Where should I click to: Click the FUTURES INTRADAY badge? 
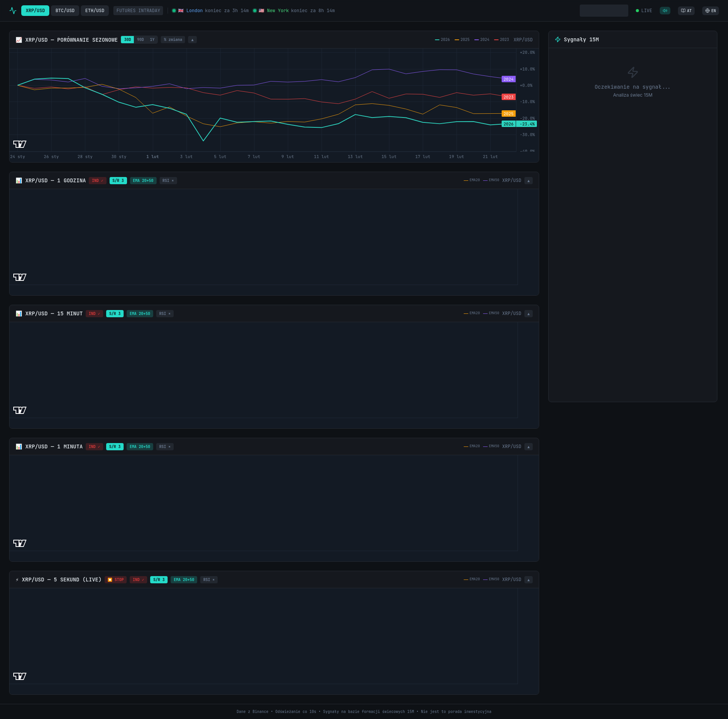(138, 11)
